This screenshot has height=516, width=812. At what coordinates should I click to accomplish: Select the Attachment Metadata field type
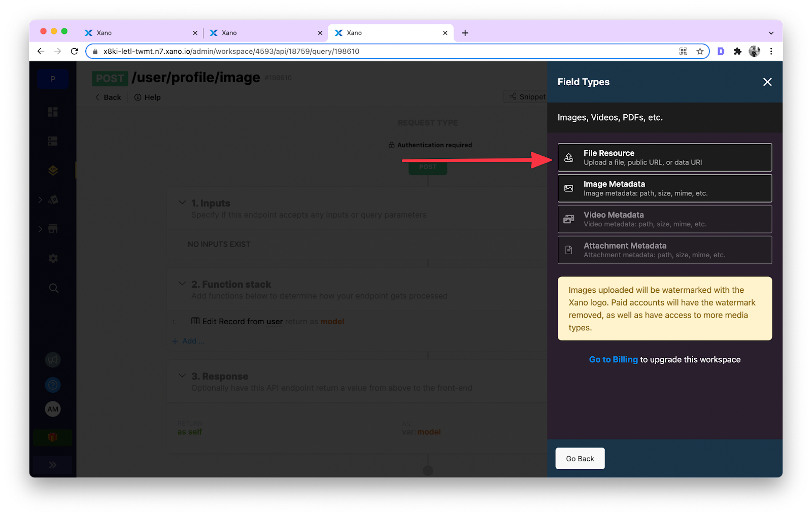665,250
